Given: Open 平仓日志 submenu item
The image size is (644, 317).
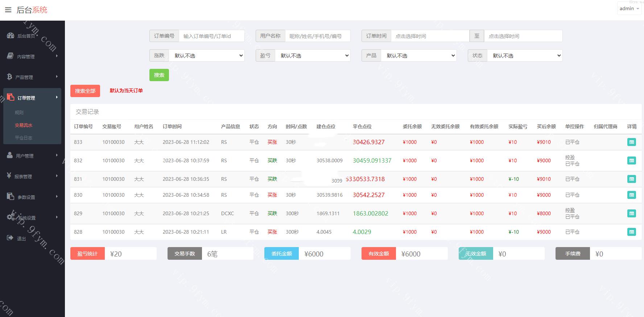Looking at the screenshot, I should [x=24, y=138].
